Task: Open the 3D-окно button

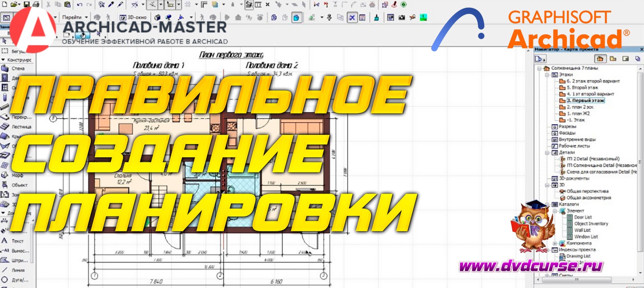Action: (x=134, y=17)
